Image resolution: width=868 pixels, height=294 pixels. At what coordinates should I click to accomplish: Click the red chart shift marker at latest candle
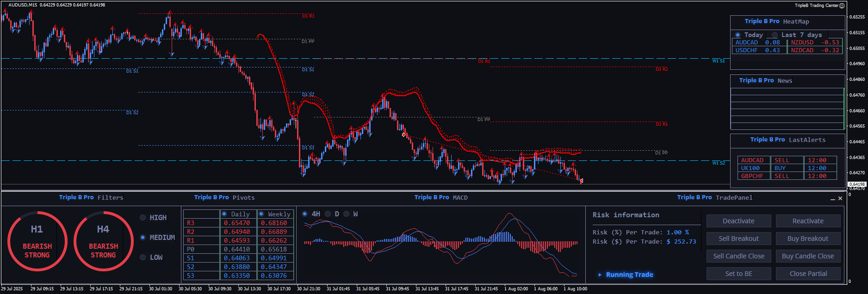pyautogui.click(x=581, y=181)
